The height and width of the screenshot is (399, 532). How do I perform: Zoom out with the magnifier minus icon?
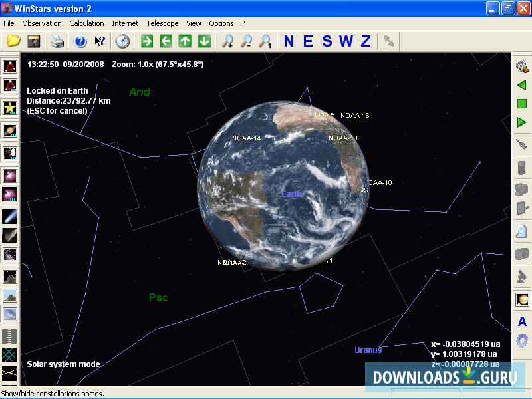pyautogui.click(x=246, y=41)
